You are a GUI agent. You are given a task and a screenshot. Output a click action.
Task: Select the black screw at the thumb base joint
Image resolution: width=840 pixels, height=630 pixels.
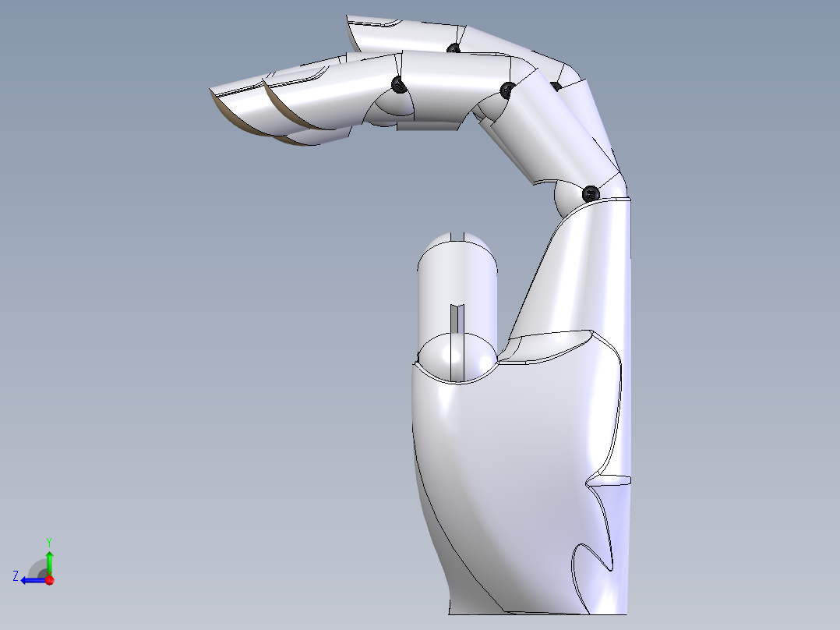point(588,193)
